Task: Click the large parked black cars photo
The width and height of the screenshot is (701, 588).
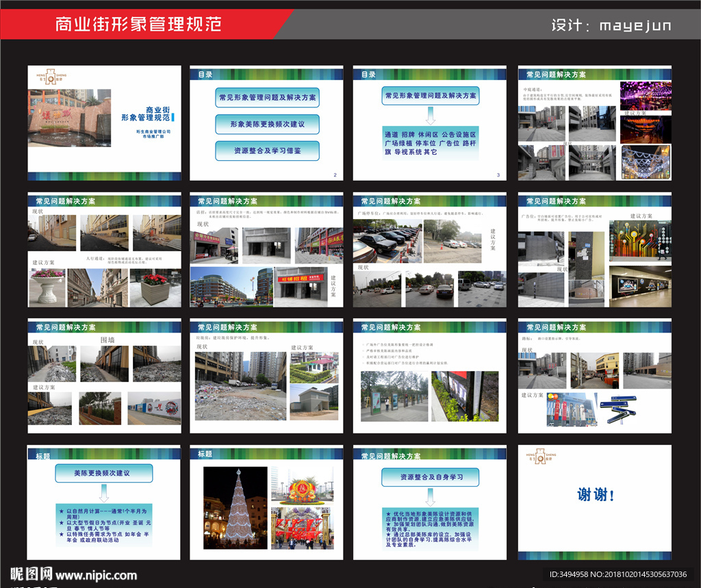Action: click(x=387, y=241)
